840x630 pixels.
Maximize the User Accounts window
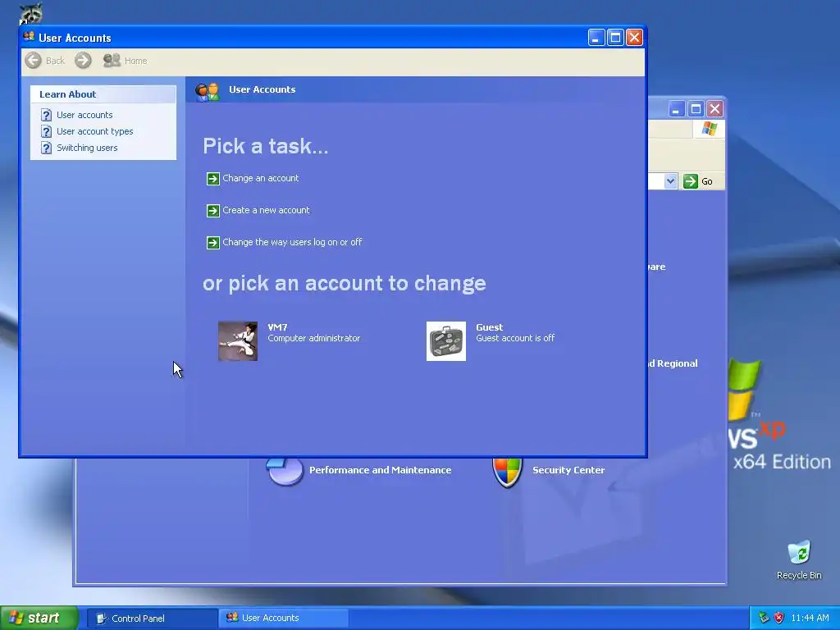615,38
